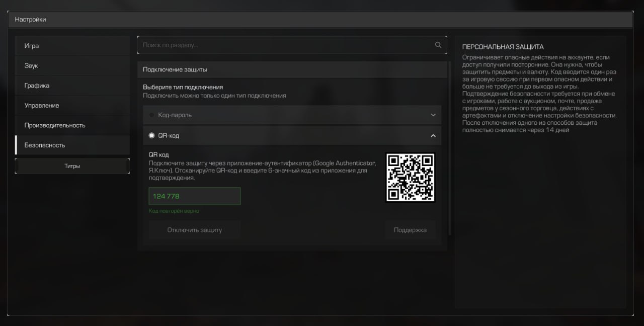644x326 pixels.
Task: Click the Код повторён верно message
Action: point(174,211)
